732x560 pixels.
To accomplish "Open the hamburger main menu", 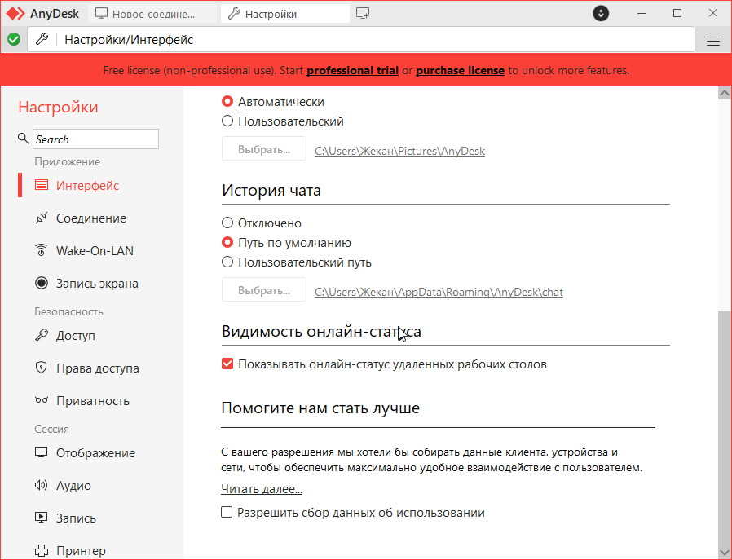I will coord(713,39).
